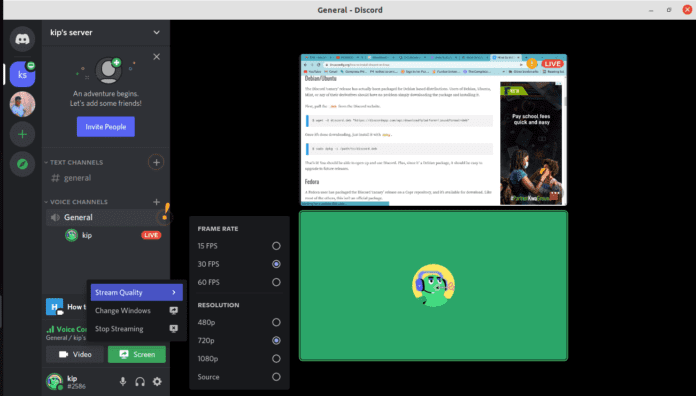
Task: Click the speaker icon beside General
Action: point(55,218)
